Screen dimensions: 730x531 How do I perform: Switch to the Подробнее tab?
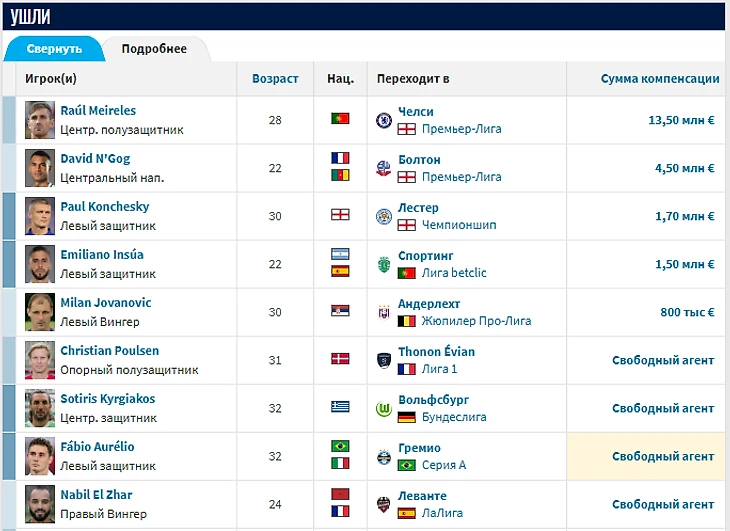tap(154, 49)
